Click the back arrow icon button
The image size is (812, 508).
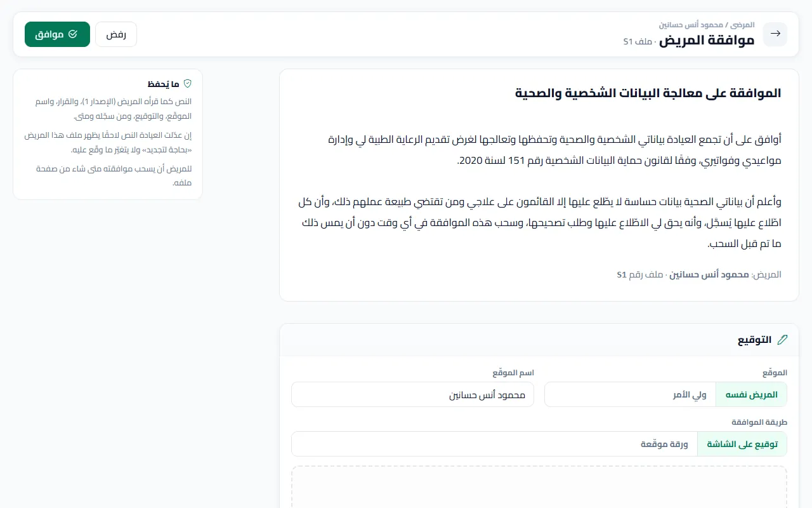(x=775, y=34)
